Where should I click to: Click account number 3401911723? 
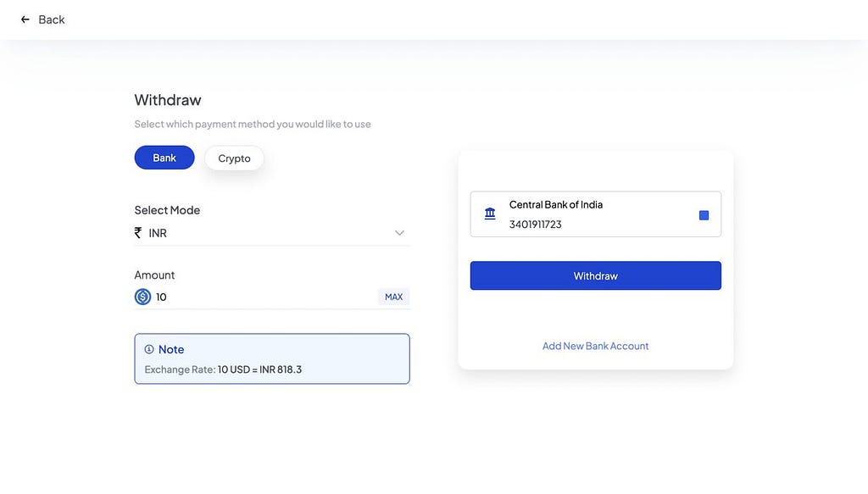pos(536,225)
